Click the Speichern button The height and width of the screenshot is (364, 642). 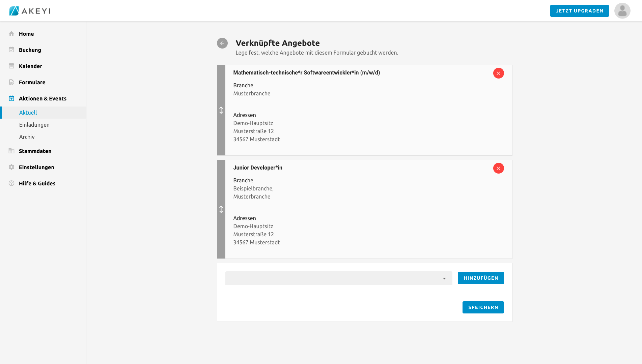coord(483,307)
